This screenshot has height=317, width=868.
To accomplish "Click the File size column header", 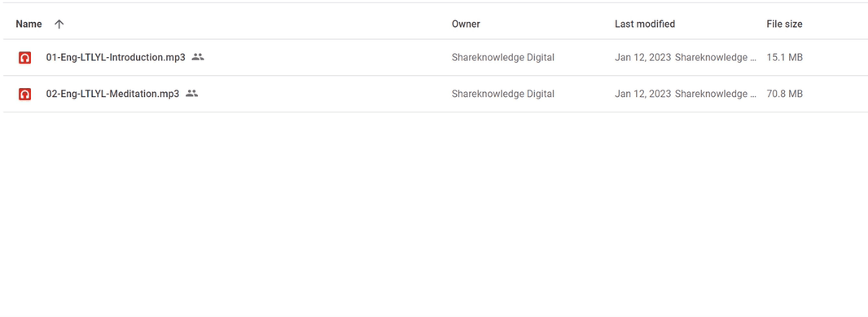I will pyautogui.click(x=784, y=24).
